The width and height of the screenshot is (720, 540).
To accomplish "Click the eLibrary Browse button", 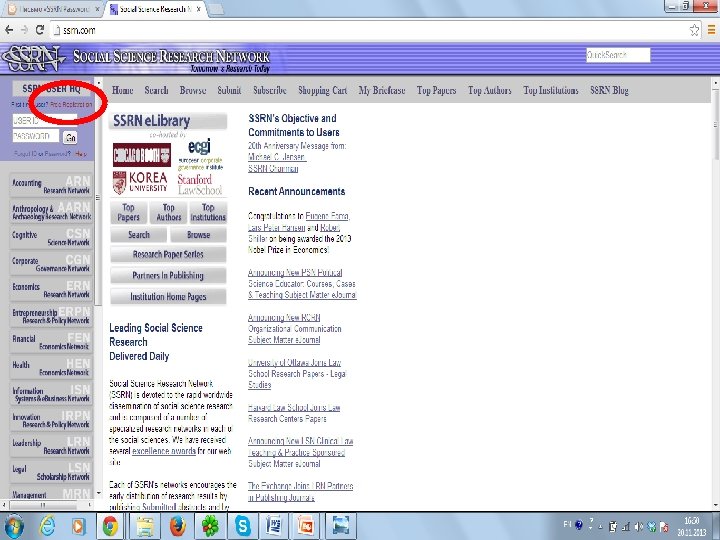I will click(x=198, y=235).
